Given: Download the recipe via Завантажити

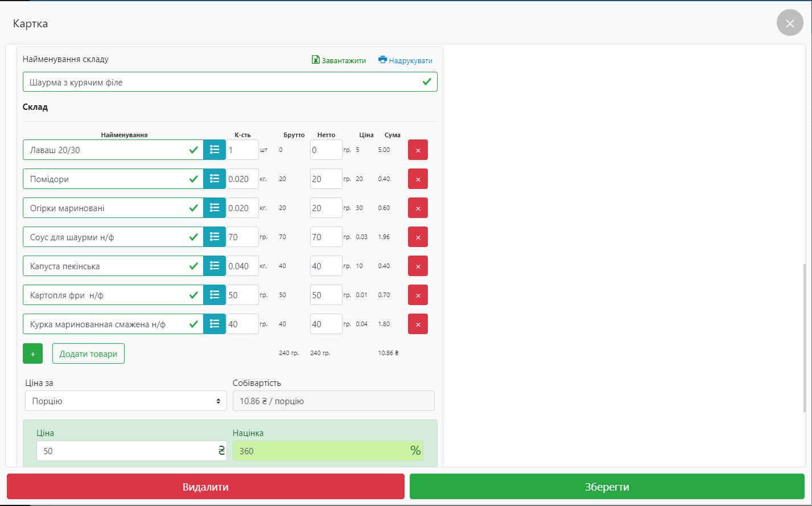Looking at the screenshot, I should (339, 60).
